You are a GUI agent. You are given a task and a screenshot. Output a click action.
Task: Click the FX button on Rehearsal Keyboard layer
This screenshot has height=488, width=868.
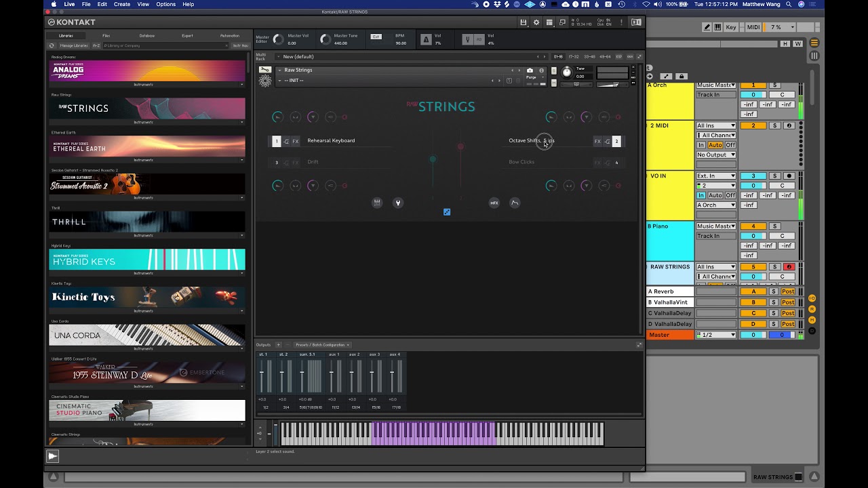click(296, 141)
